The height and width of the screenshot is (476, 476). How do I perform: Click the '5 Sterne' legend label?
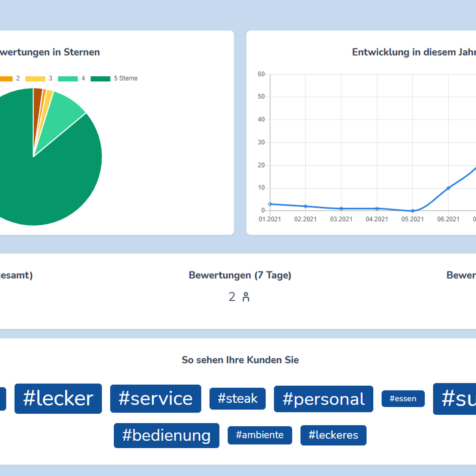point(126,78)
